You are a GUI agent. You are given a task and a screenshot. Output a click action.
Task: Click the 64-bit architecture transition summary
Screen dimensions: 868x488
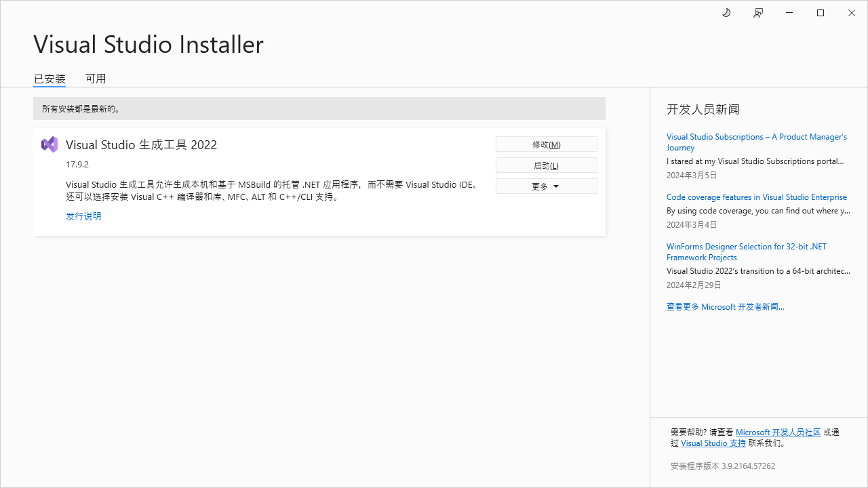pos(758,271)
